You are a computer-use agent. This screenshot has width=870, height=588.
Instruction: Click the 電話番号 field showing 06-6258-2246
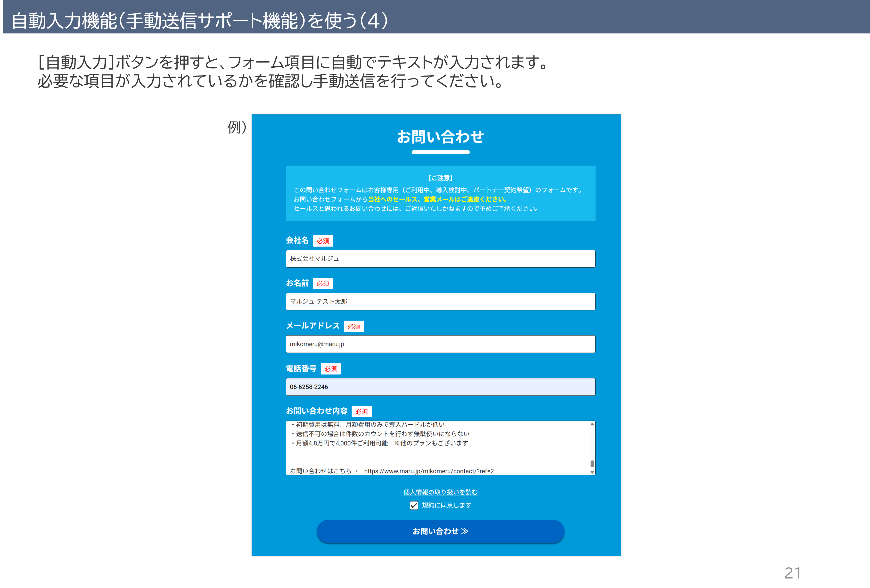pyautogui.click(x=440, y=387)
